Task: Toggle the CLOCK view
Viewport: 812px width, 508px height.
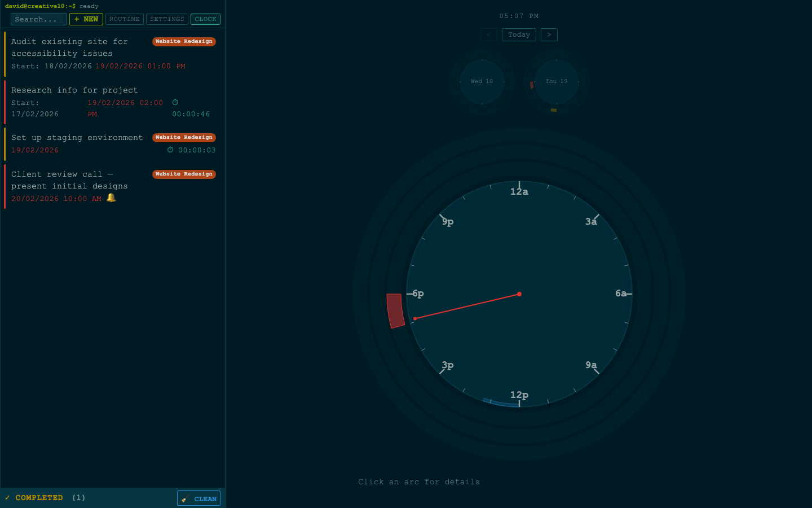Action: click(205, 19)
